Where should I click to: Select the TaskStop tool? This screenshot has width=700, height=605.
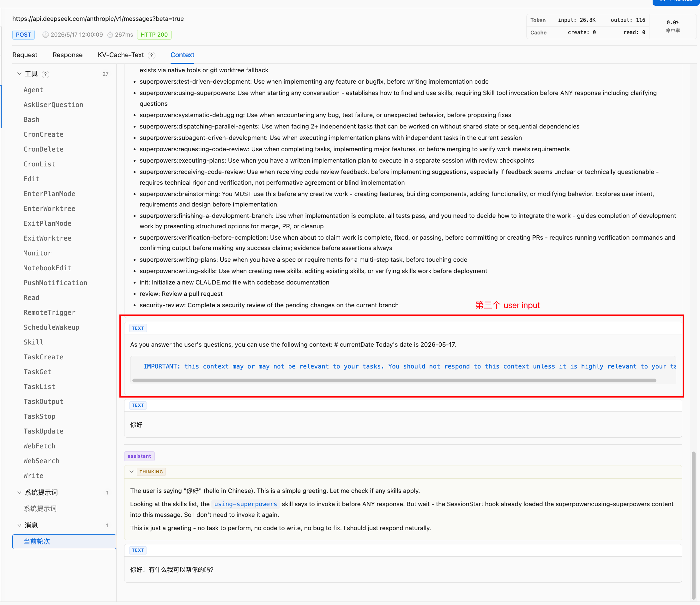(39, 417)
